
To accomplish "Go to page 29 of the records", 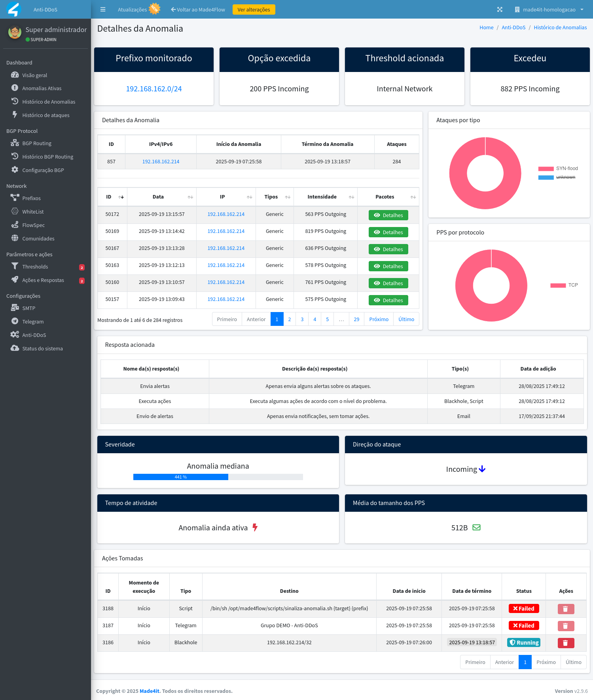I will tap(356, 319).
